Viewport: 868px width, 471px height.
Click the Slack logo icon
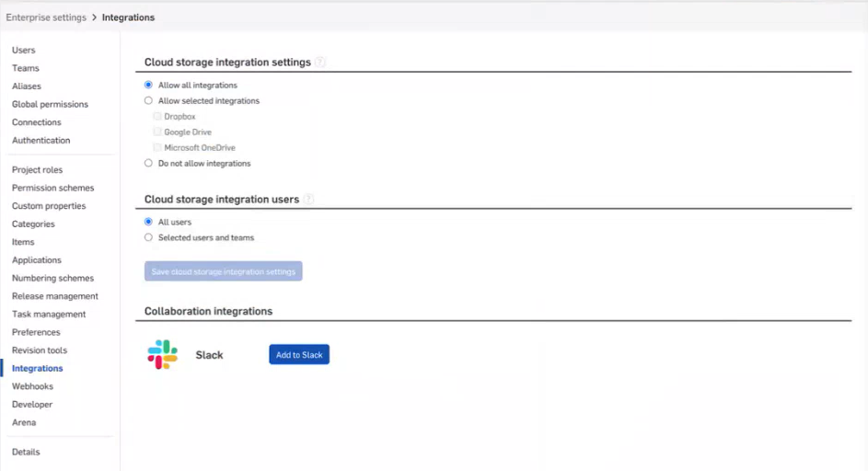coord(163,354)
